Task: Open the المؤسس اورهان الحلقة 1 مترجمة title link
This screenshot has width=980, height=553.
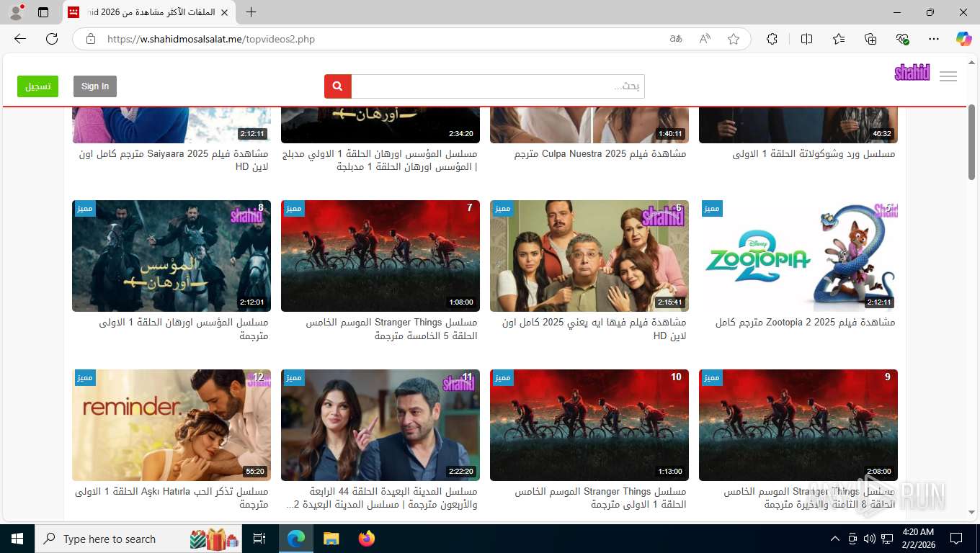Action: click(x=184, y=329)
